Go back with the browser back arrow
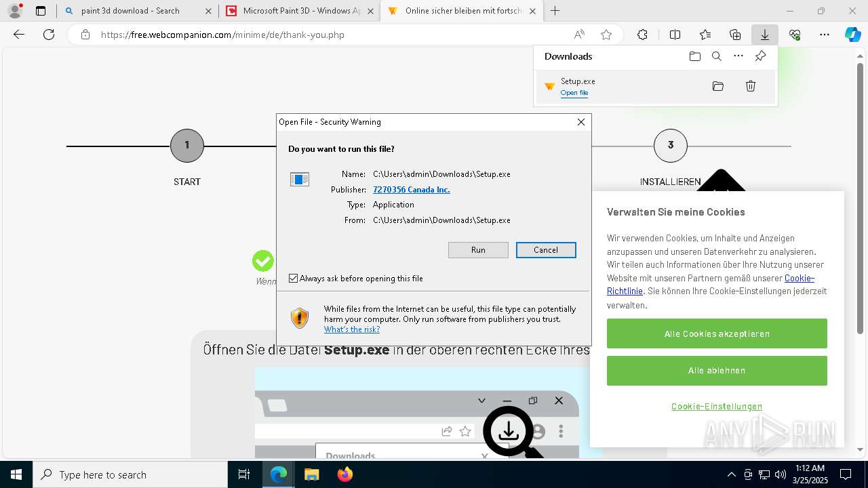868x488 pixels. [19, 35]
